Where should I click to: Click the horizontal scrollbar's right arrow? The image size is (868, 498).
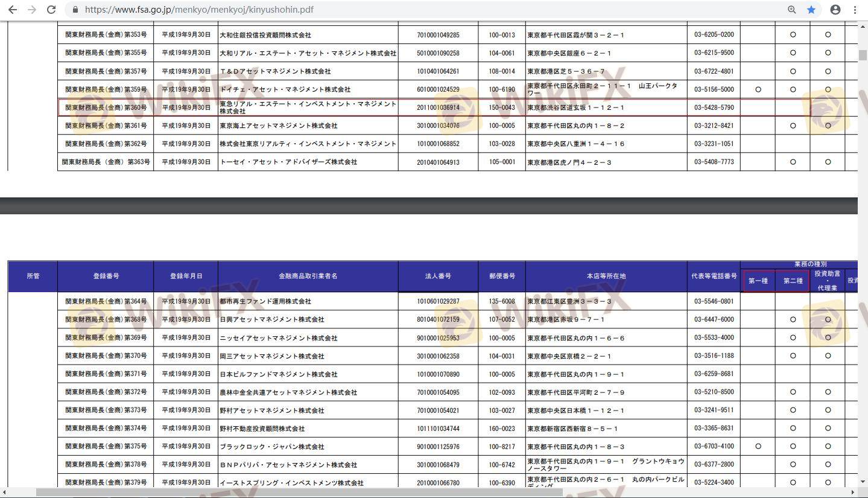853,493
